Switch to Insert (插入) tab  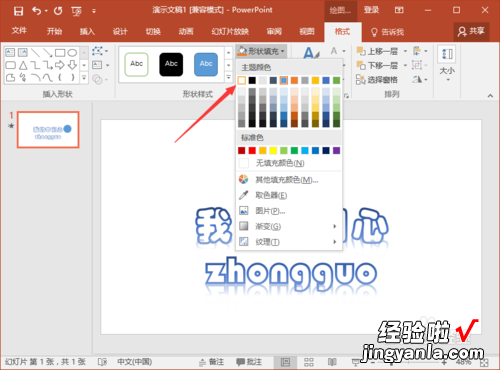87,32
